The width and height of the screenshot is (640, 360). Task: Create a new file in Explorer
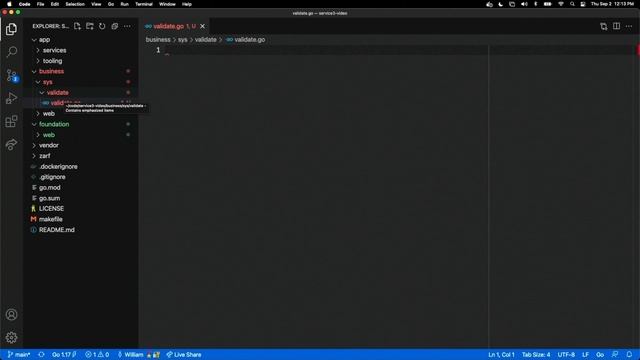77,26
